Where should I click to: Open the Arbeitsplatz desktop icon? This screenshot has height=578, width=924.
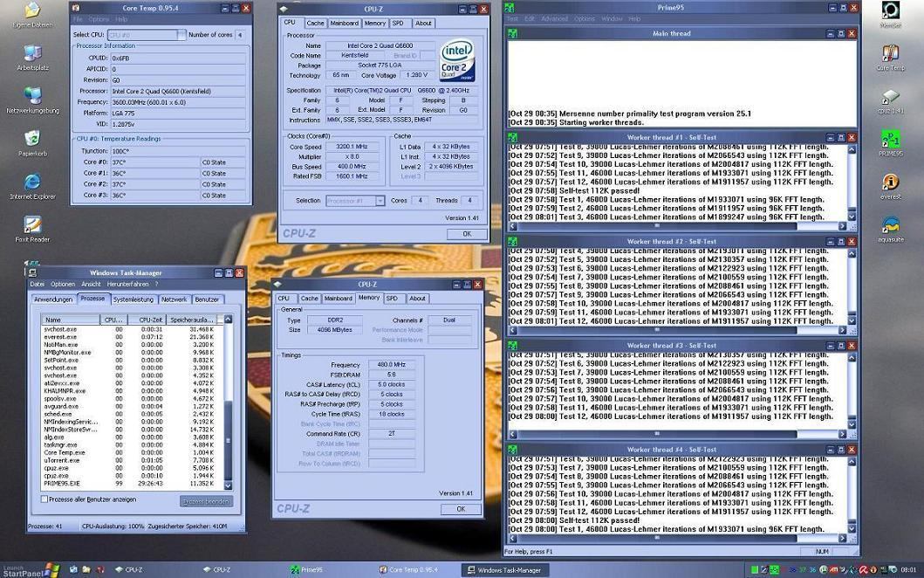pyautogui.click(x=32, y=56)
